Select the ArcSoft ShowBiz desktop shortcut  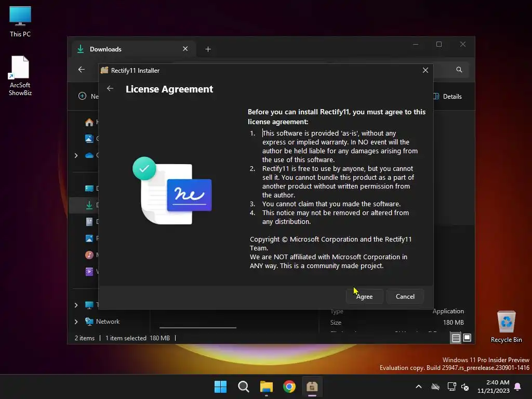pos(20,76)
